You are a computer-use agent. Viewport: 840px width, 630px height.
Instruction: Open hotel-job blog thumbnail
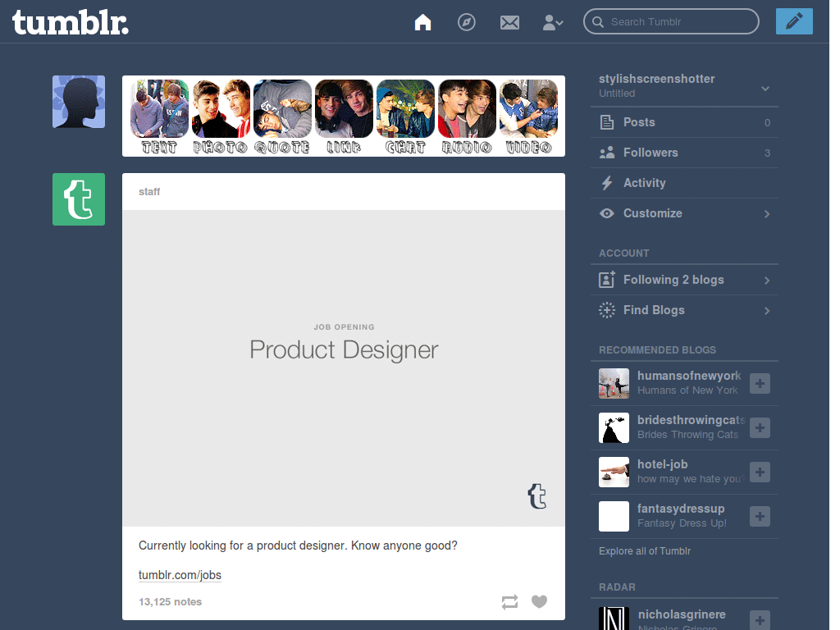[614, 472]
